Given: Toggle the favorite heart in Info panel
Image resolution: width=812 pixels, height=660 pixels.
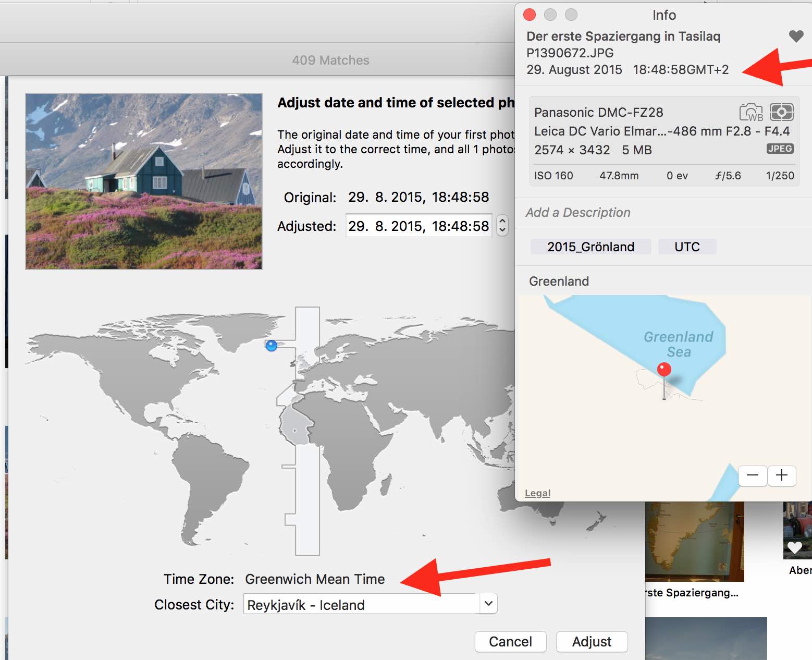Looking at the screenshot, I should click(x=795, y=36).
